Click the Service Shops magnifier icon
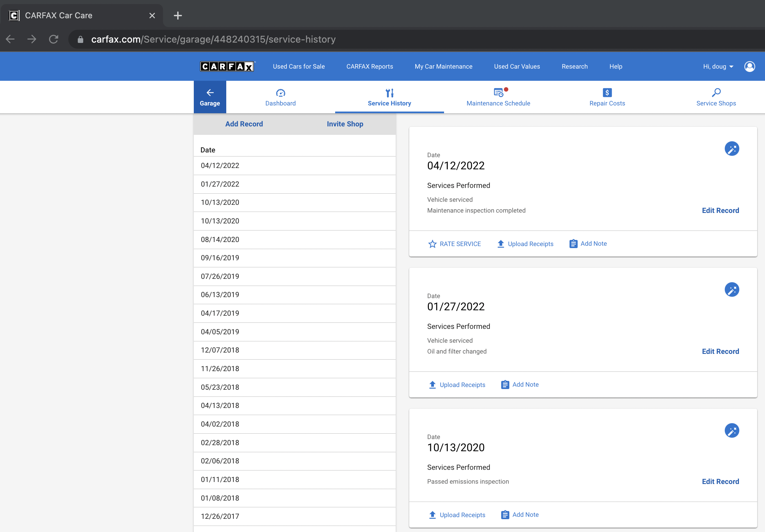This screenshot has height=532, width=765. [x=716, y=92]
